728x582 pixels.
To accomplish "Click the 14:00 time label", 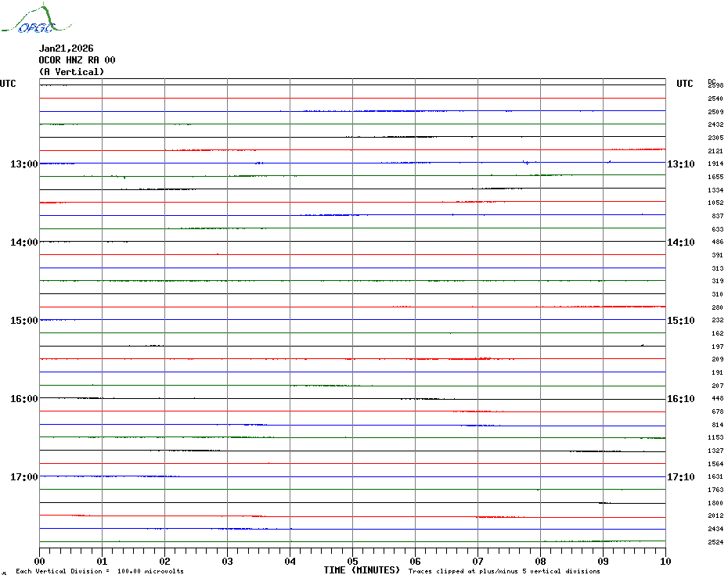I will [24, 242].
